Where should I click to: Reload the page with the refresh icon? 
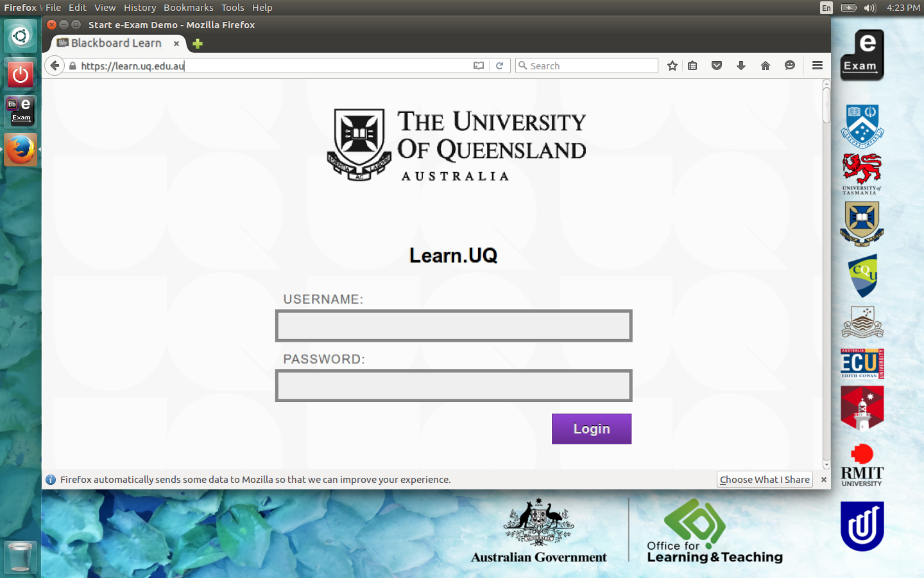pyautogui.click(x=499, y=66)
